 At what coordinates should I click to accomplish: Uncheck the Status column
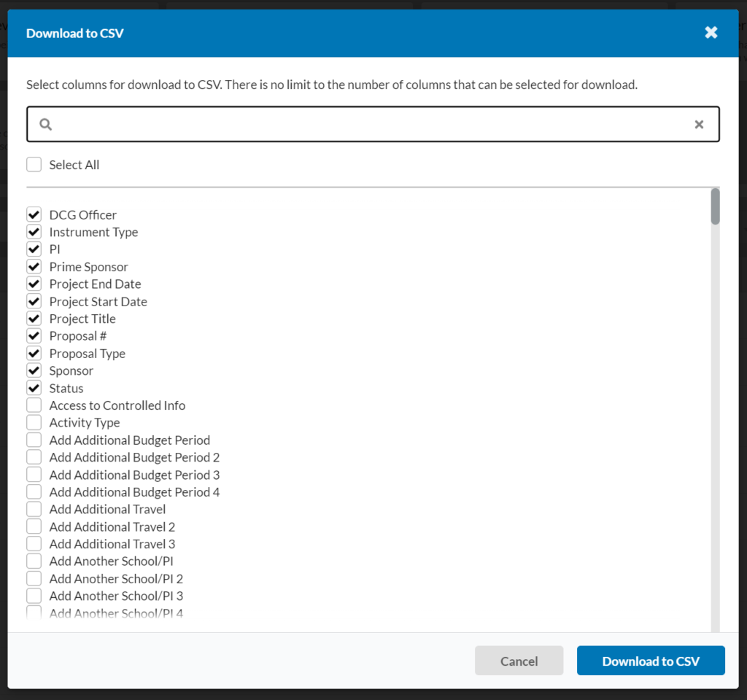(x=34, y=388)
